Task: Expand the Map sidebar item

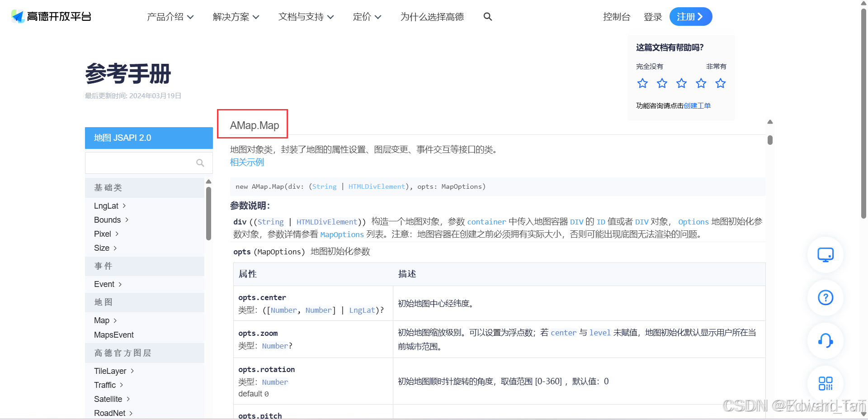Action: 105,320
